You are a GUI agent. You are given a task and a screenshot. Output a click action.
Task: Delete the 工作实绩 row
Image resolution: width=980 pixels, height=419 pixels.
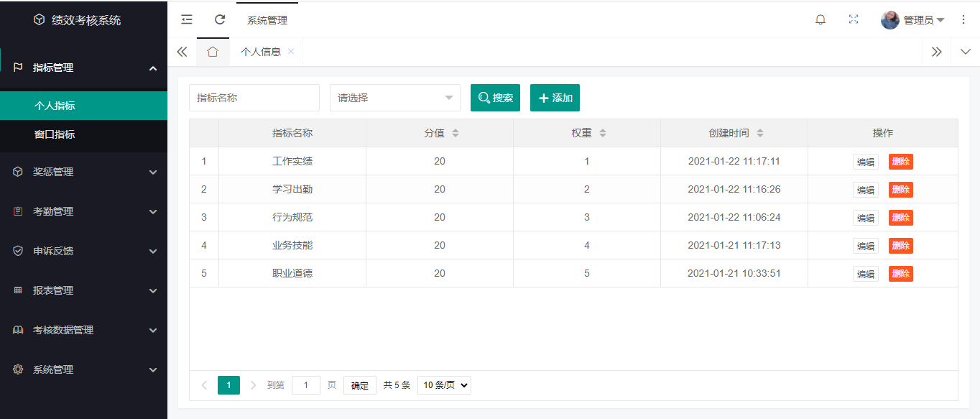tap(900, 162)
